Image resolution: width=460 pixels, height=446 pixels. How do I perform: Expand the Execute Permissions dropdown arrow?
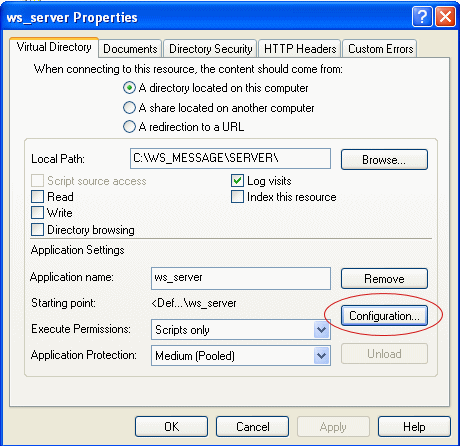pyautogui.click(x=321, y=330)
